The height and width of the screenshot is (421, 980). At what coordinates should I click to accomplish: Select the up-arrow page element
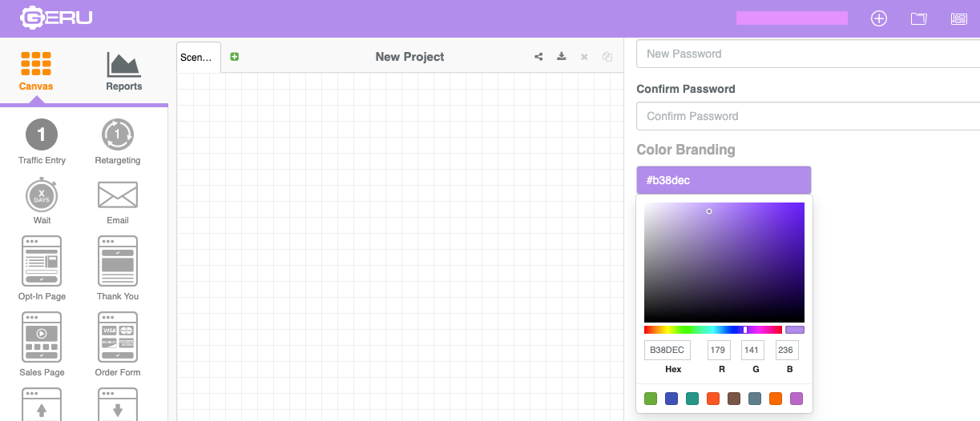coord(42,404)
